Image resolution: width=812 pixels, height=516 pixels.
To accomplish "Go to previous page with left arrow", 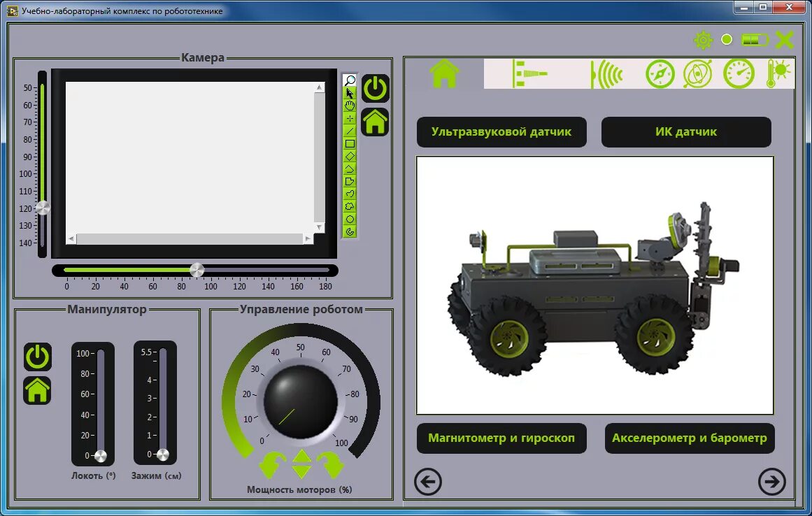I will click(428, 481).
